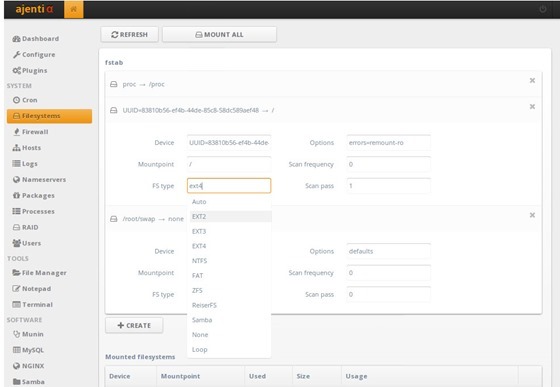Screen dimensions: 560x387
Task: Choose Auto from FS type list
Action: pyautogui.click(x=229, y=202)
